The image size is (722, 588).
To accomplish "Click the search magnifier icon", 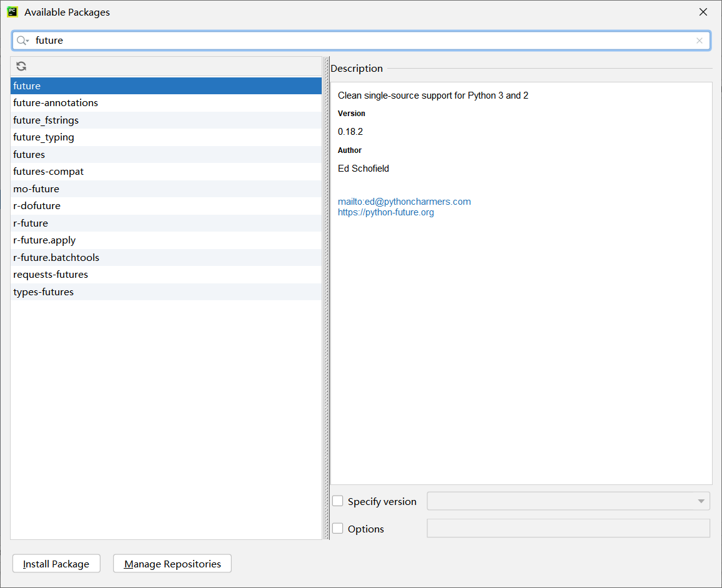I will point(22,41).
